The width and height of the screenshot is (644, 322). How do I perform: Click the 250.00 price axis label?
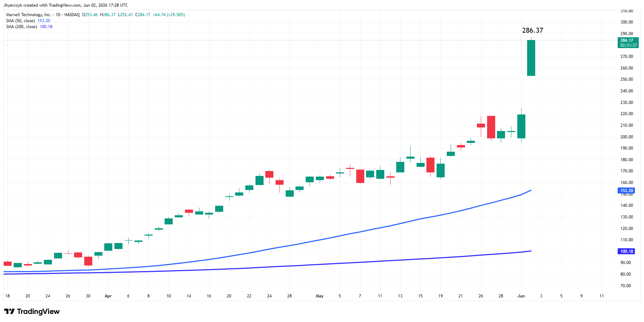pyautogui.click(x=626, y=79)
